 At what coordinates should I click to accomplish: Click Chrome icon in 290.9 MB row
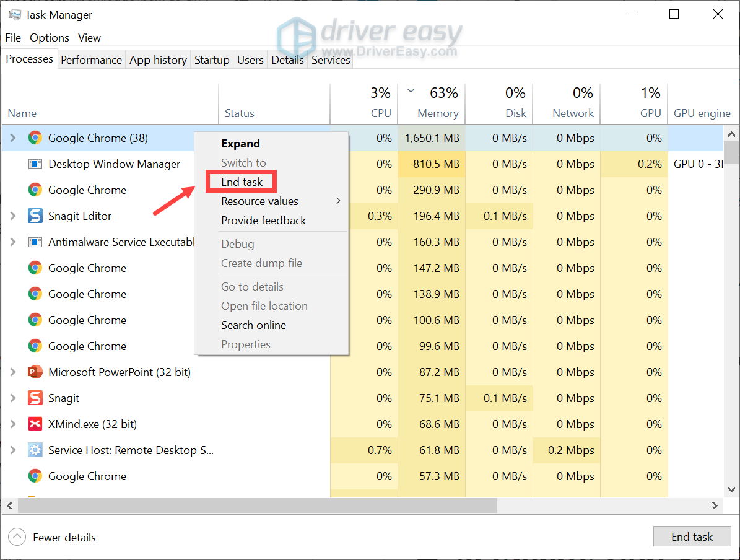[35, 190]
